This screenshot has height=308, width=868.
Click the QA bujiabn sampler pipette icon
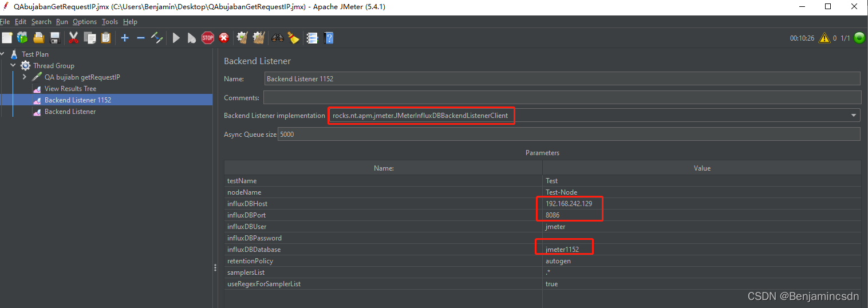coord(37,77)
